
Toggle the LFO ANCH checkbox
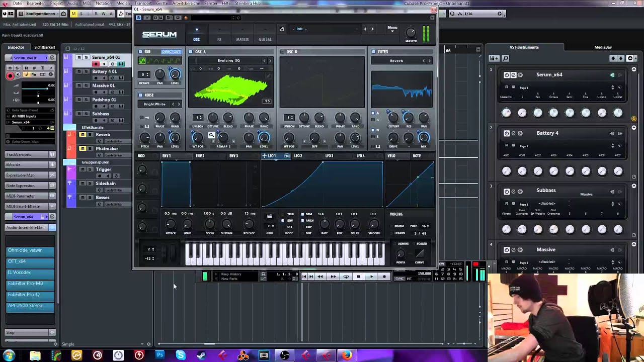pos(302,220)
